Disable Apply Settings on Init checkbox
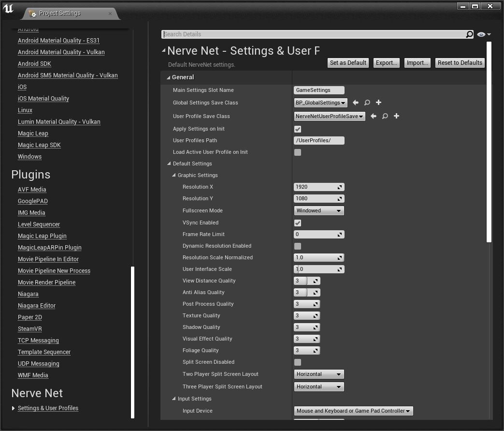Image resolution: width=504 pixels, height=431 pixels. (298, 129)
